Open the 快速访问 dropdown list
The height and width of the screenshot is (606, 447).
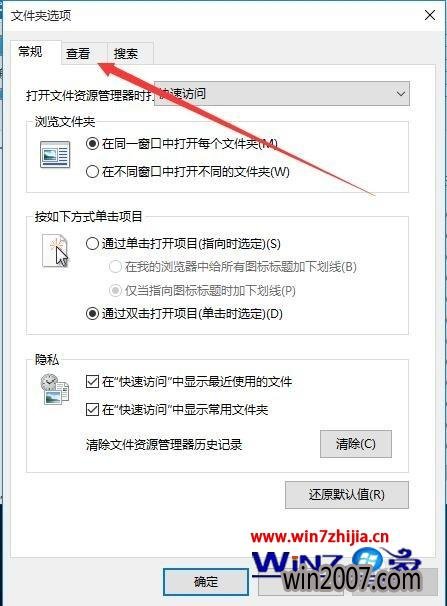[282, 94]
